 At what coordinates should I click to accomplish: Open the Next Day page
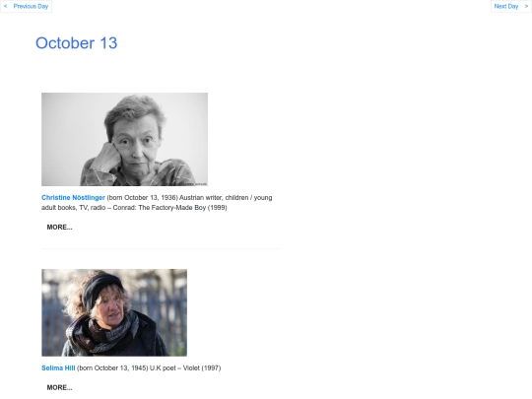(505, 6)
